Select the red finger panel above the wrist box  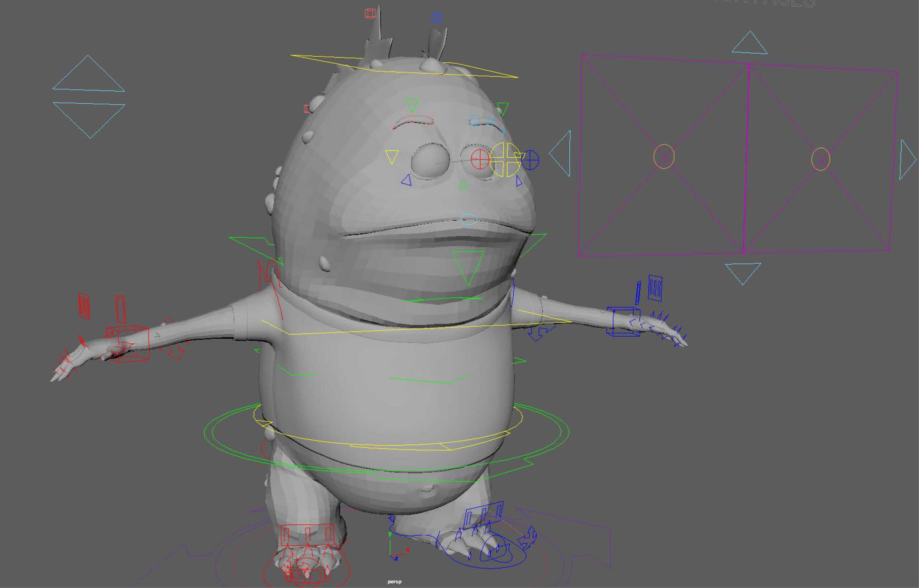120,309
